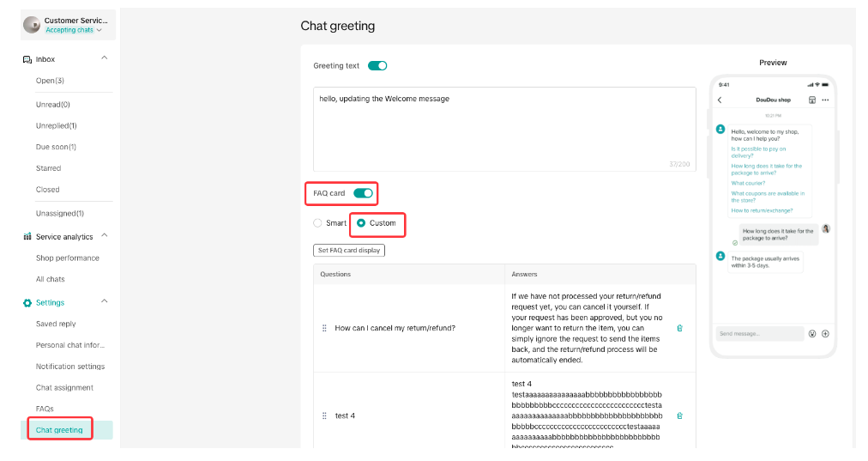Select the Smart radio option
Image resolution: width=868 pixels, height=461 pixels.
[318, 223]
